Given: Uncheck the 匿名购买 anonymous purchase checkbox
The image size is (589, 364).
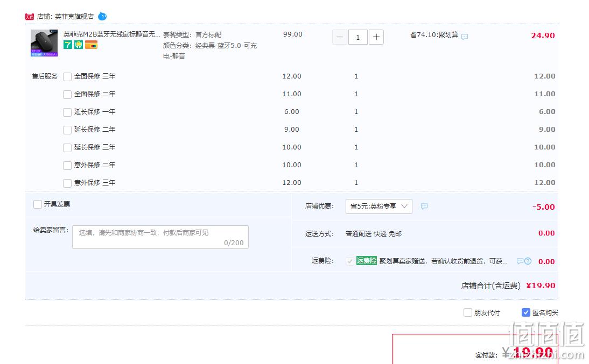Looking at the screenshot, I should tap(526, 312).
